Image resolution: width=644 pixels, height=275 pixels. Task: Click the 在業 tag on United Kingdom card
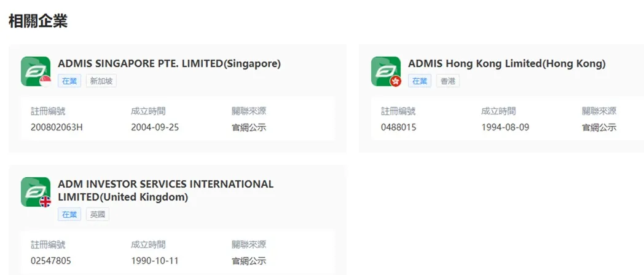[x=69, y=215]
